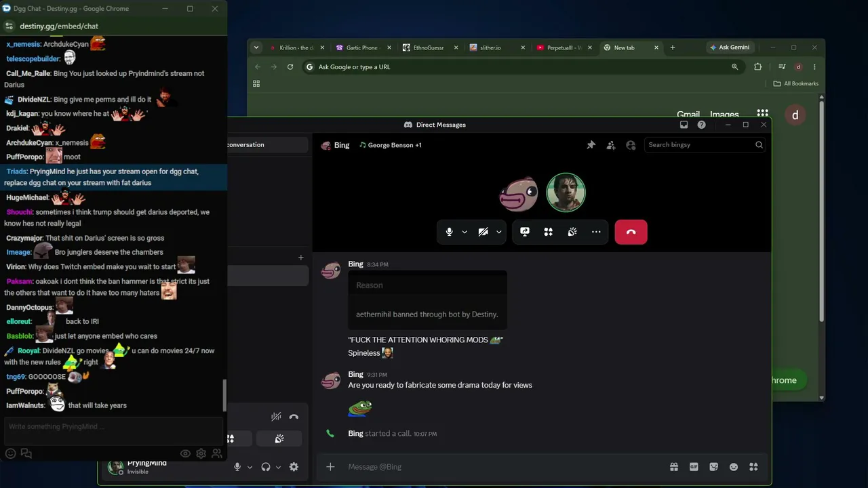Expand camera options in the call controls

click(x=498, y=232)
